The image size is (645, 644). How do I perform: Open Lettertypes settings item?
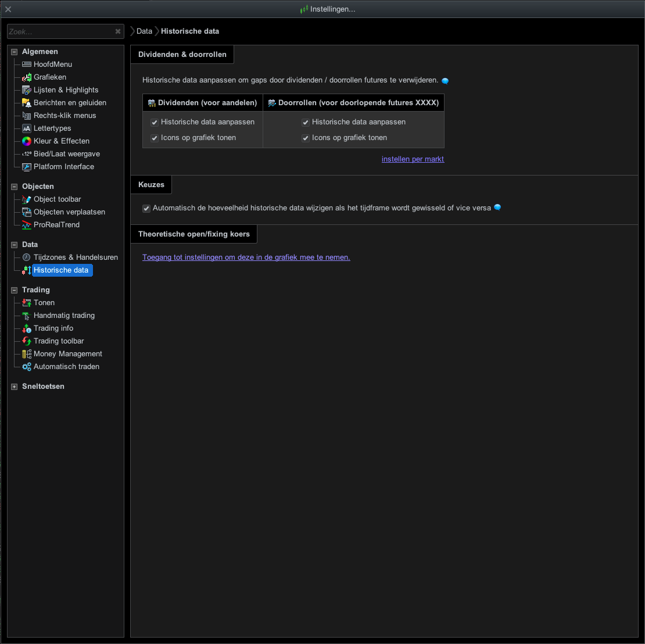coord(52,128)
